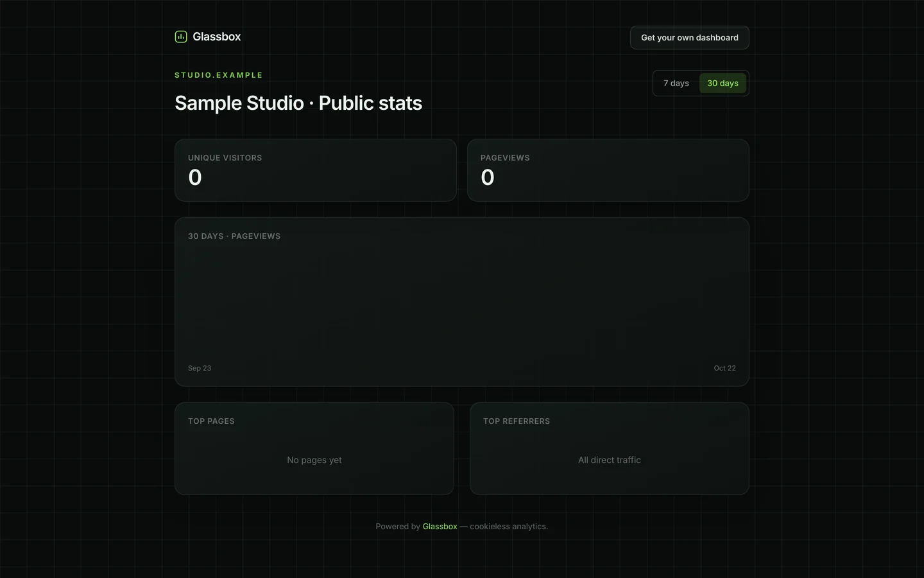Click the All direct traffic message
The image size is (924, 578).
(610, 460)
